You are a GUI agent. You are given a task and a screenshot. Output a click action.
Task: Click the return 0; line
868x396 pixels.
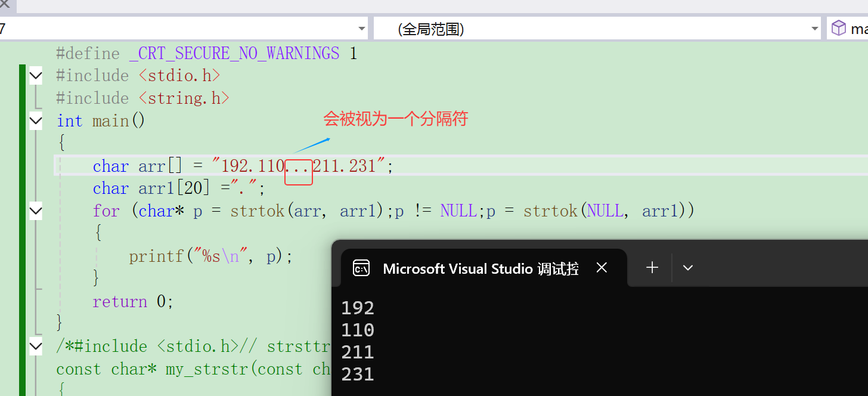click(134, 302)
